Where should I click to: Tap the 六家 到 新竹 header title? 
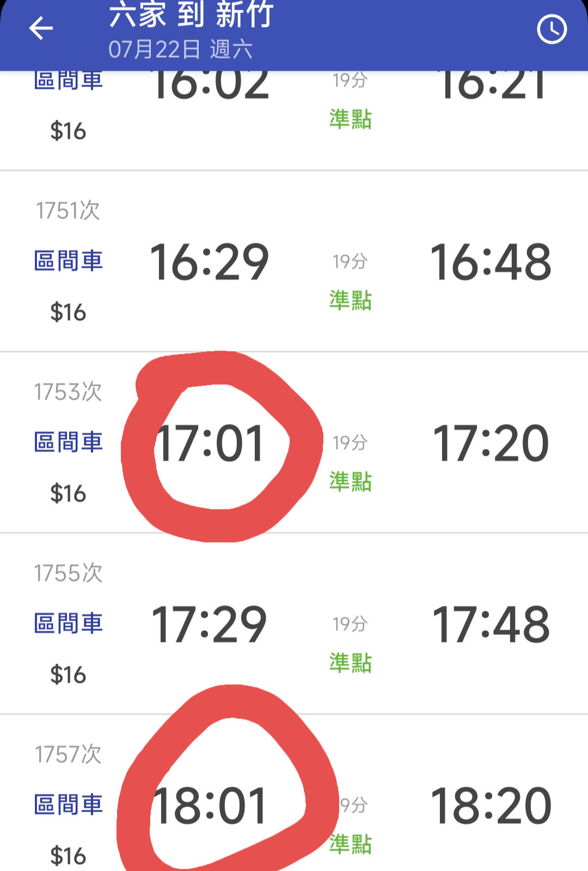(191, 14)
